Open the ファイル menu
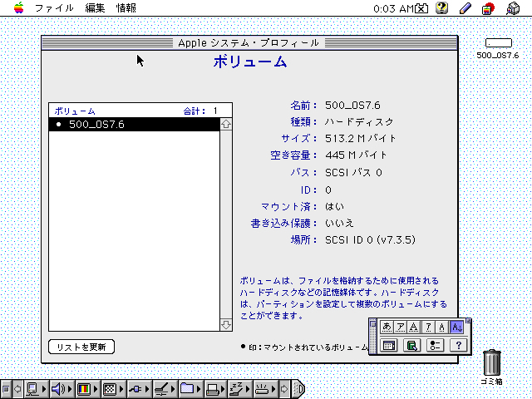532x399 pixels. pyautogui.click(x=54, y=7)
